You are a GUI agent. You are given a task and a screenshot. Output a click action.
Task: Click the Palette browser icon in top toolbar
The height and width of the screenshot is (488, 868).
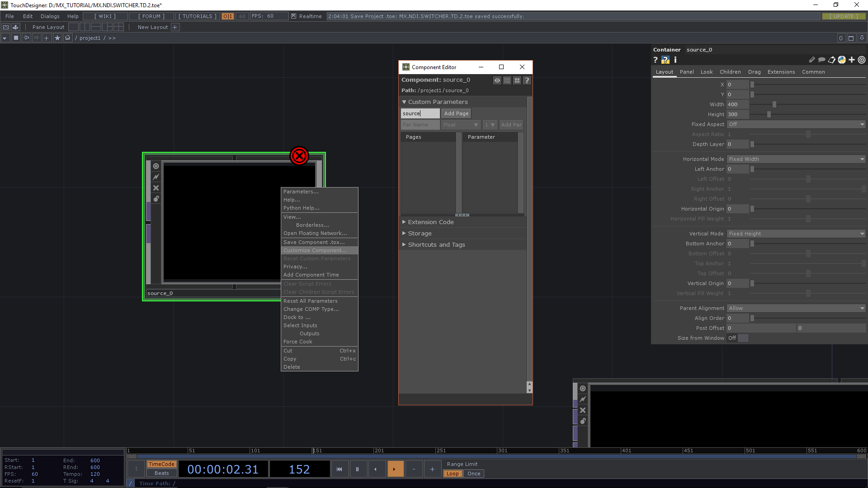[15, 27]
